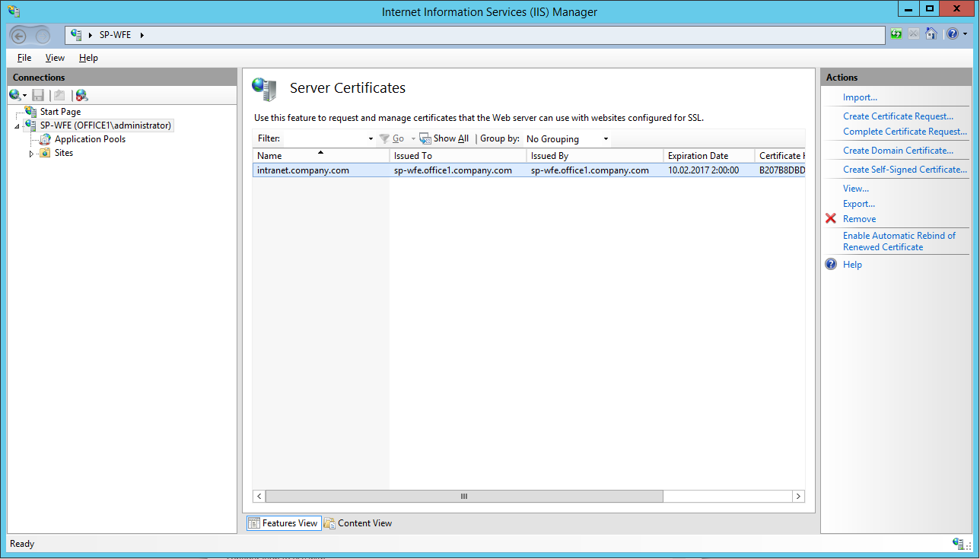Click the blue Help question mark icon in Actions

(x=831, y=265)
